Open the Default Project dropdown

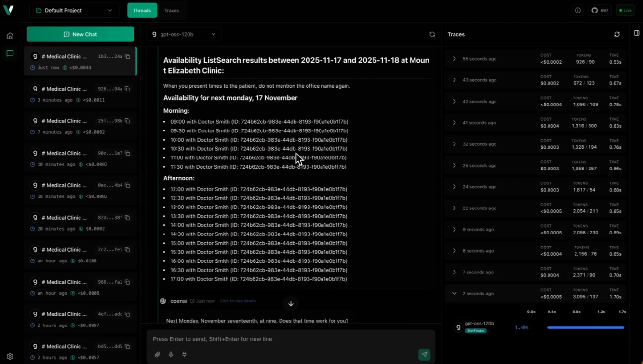point(74,10)
